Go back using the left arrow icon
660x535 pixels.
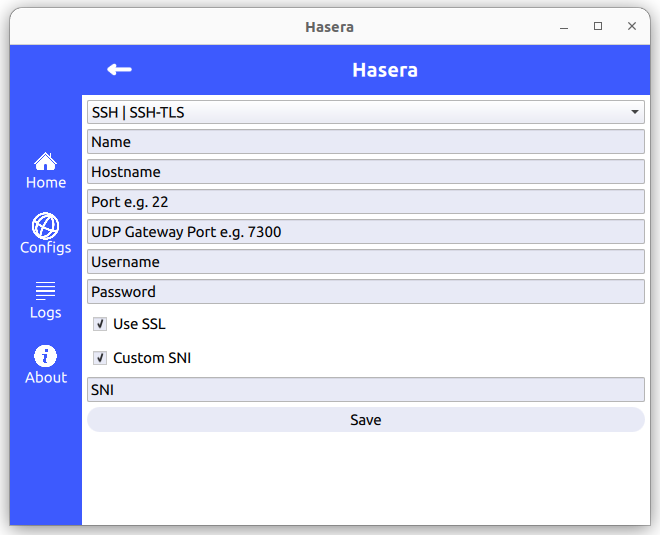point(120,69)
